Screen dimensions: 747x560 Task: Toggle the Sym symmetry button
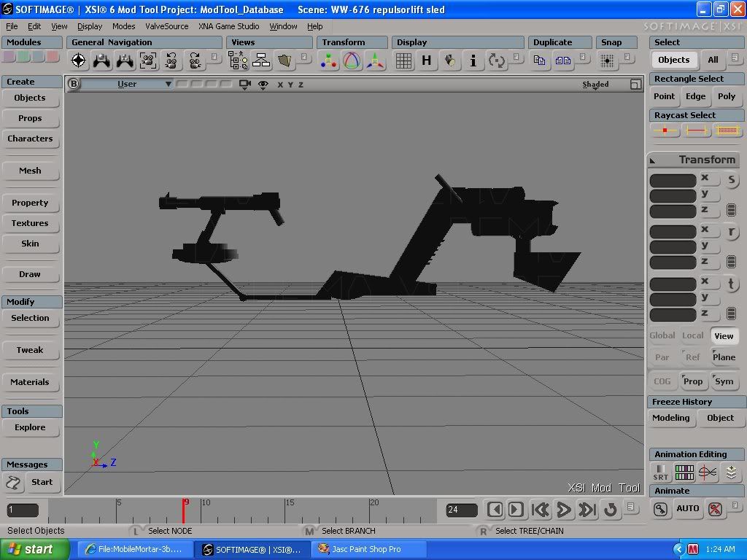point(724,381)
